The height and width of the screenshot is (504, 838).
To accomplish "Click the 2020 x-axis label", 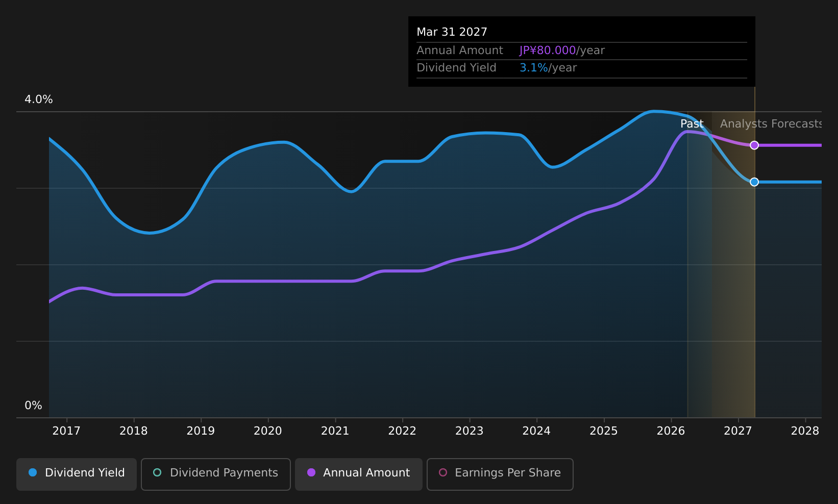I will click(268, 431).
